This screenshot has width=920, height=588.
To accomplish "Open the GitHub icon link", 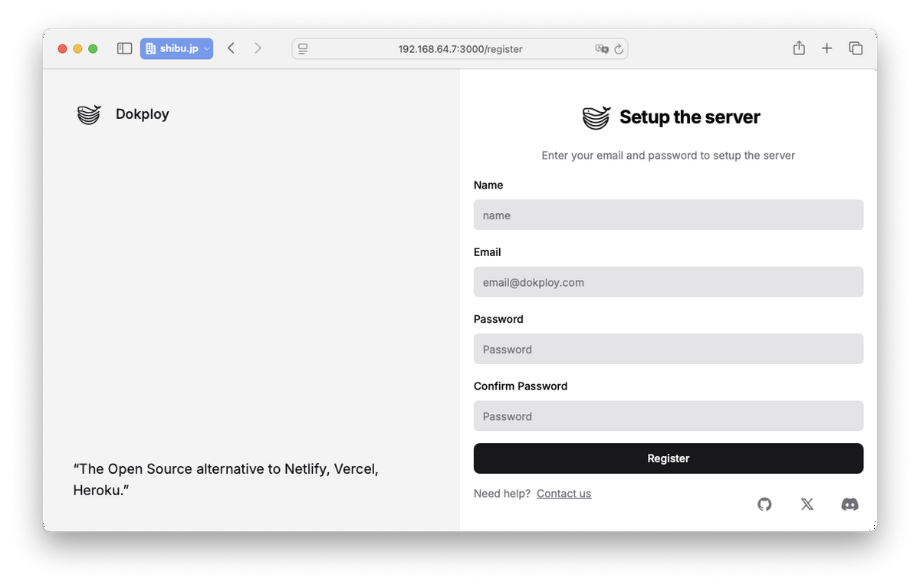I will pyautogui.click(x=764, y=504).
